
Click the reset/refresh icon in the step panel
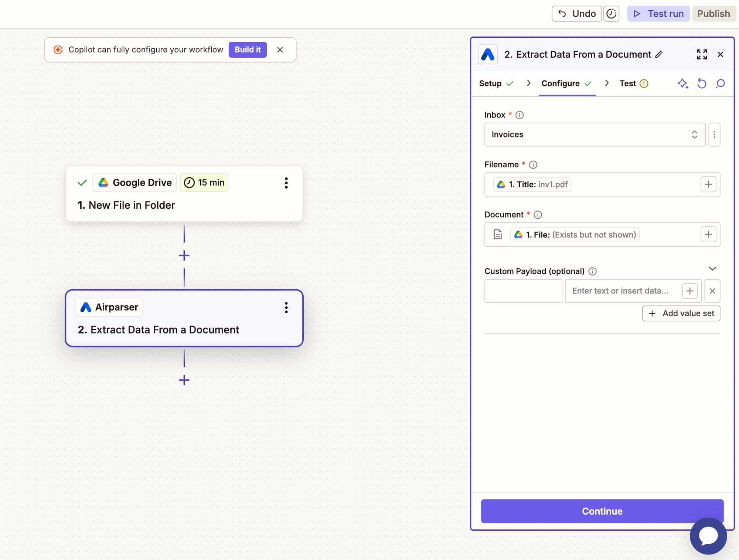tap(701, 83)
